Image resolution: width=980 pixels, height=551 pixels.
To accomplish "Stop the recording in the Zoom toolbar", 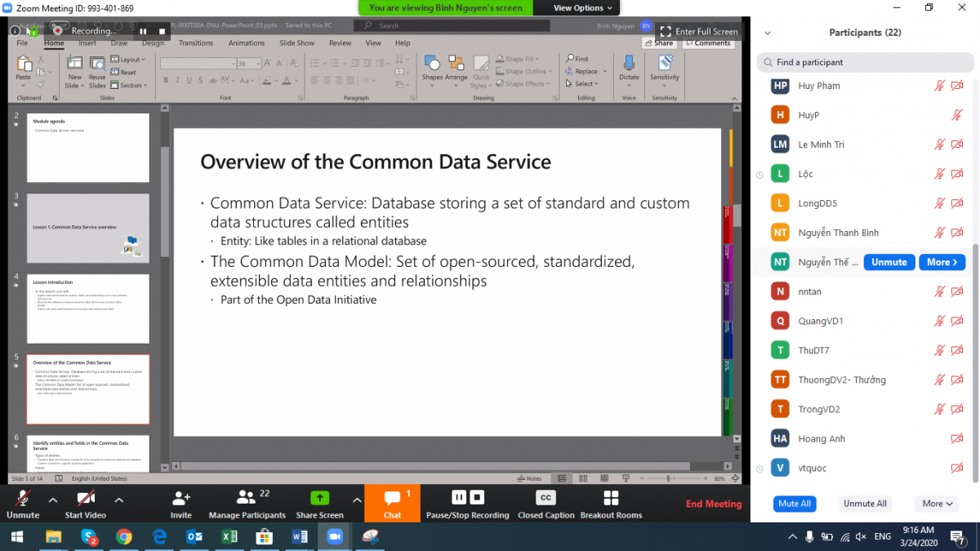I will [478, 497].
